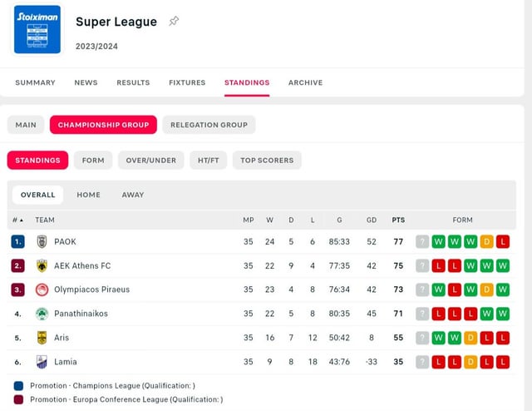Open AEK Athens FC team page

tap(82, 266)
